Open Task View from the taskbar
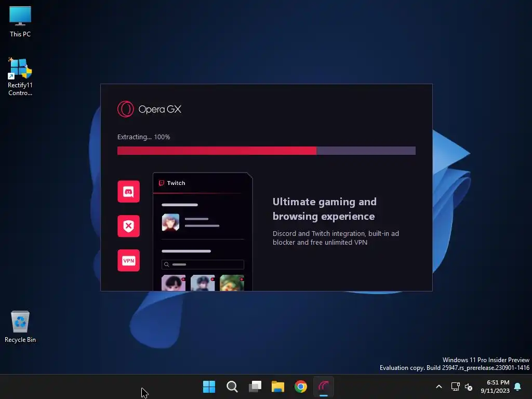Screen dimensions: 532x399 (255, 387)
